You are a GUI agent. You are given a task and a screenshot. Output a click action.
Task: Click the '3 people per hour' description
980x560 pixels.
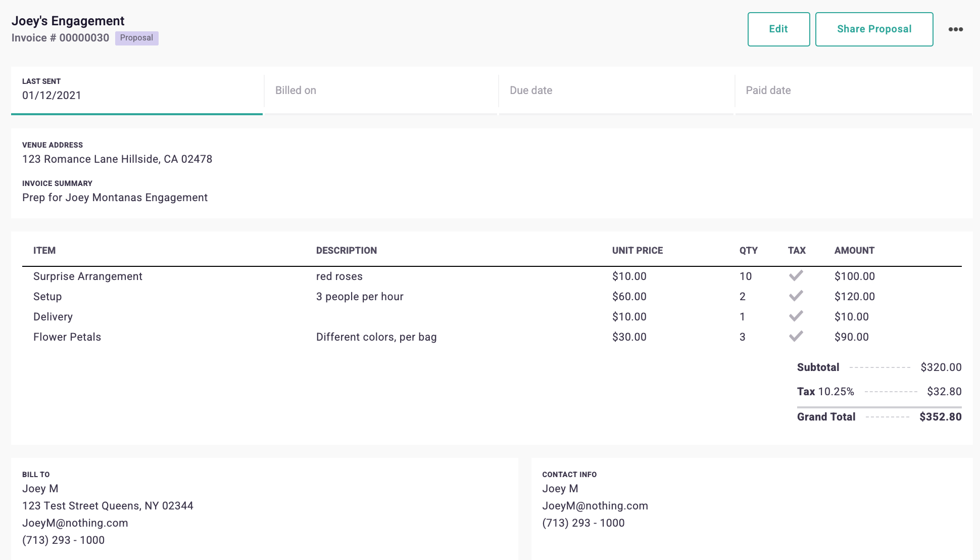click(x=360, y=297)
